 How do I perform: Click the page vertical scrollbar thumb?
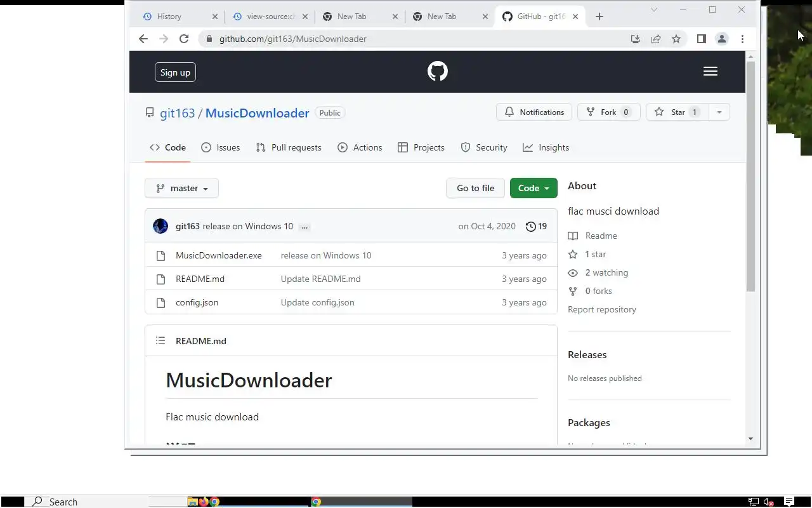tap(751, 177)
